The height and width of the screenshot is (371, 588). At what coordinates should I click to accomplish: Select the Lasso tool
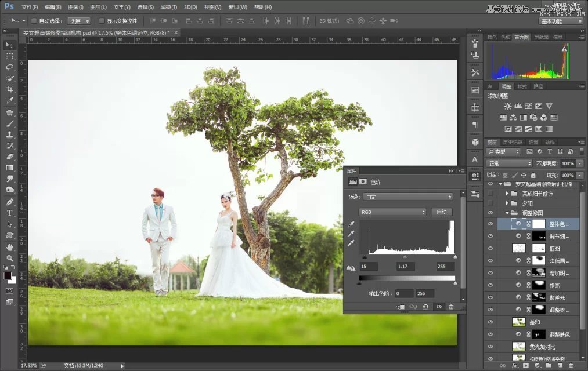tap(10, 67)
